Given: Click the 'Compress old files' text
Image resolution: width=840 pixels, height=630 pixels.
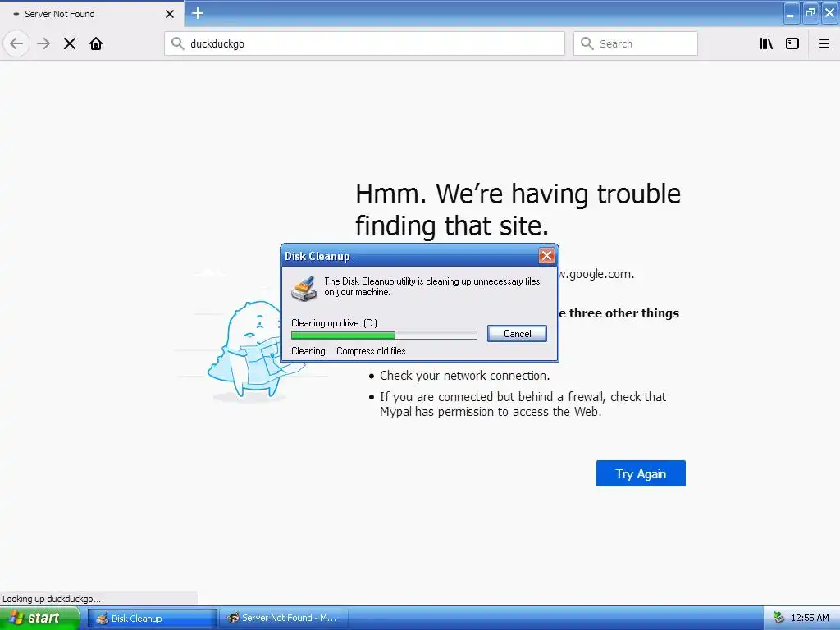Looking at the screenshot, I should coord(371,351).
